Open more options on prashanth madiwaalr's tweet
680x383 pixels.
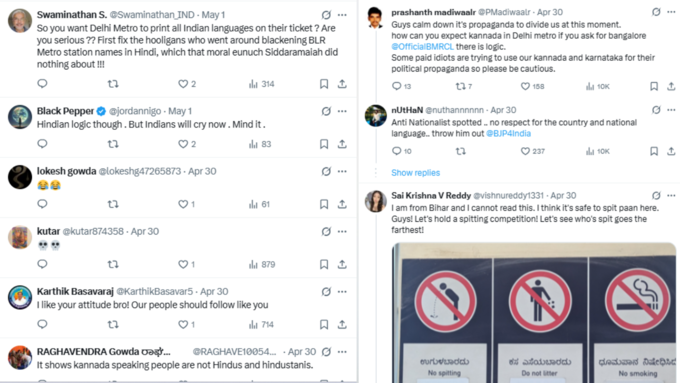[x=671, y=12]
